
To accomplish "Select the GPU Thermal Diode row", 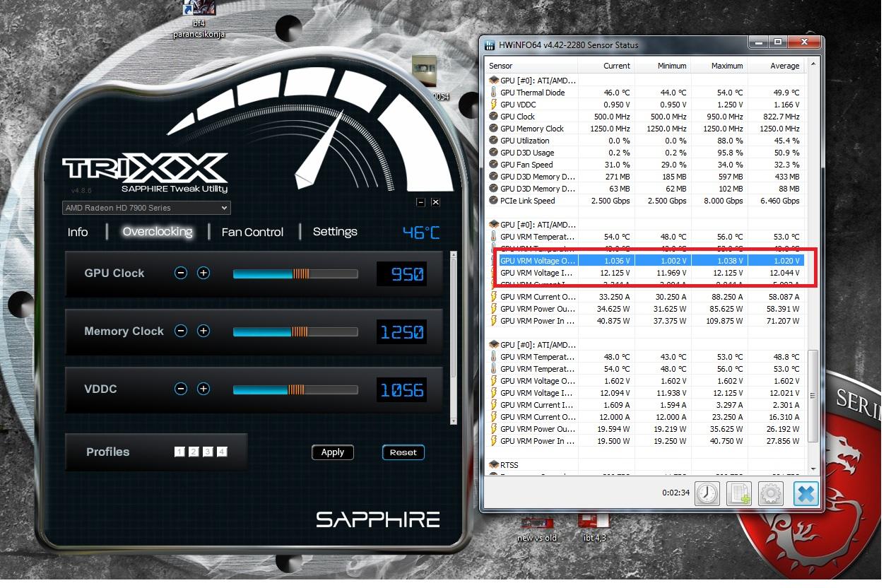I will tap(644, 93).
